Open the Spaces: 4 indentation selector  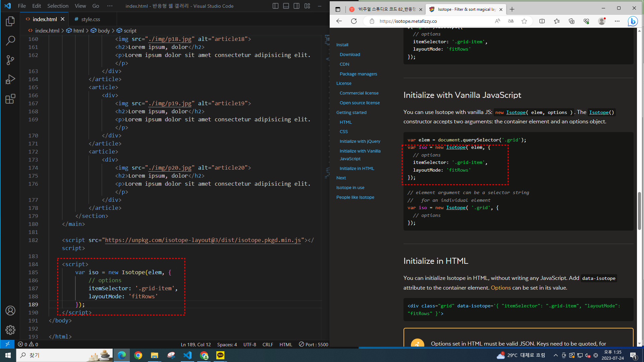(227, 345)
